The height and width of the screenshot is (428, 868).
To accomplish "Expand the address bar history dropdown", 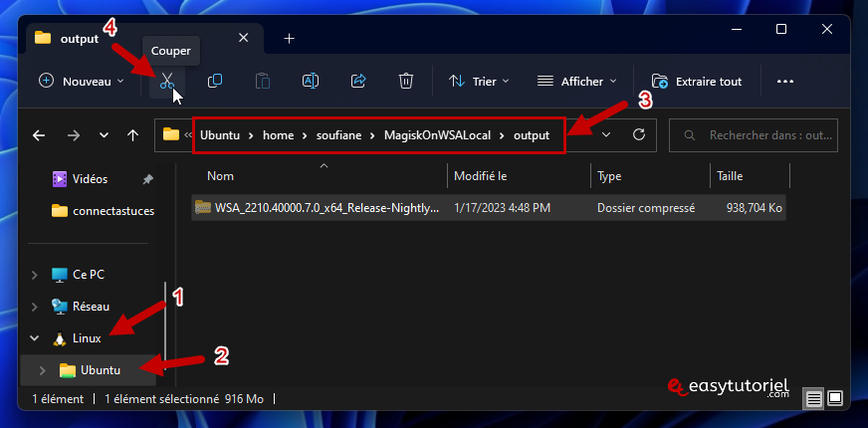I will click(x=607, y=135).
